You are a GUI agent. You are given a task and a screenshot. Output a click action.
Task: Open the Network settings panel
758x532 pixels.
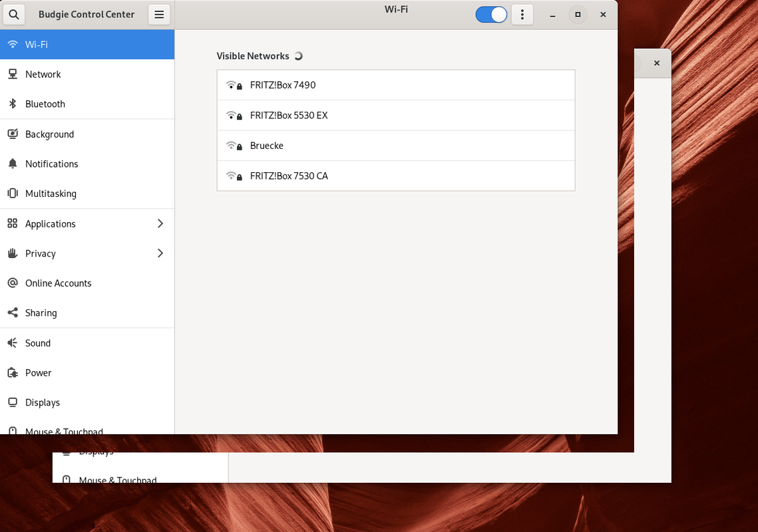pyautogui.click(x=87, y=74)
